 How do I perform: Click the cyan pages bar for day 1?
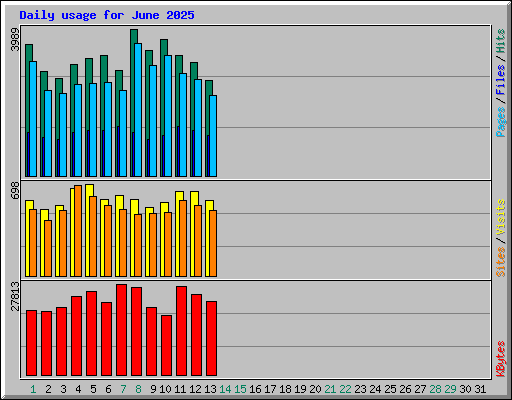pos(33,119)
